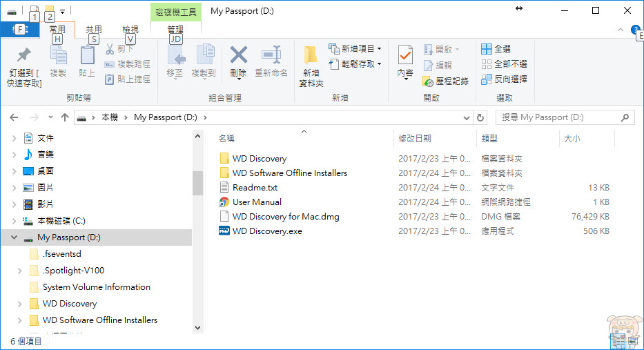The image size is (644, 350).
Task: Expand the 文件 tree node
Action: (x=14, y=139)
